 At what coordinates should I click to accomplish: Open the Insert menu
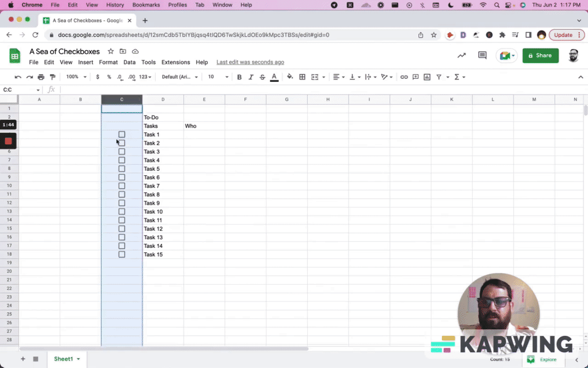(85, 62)
